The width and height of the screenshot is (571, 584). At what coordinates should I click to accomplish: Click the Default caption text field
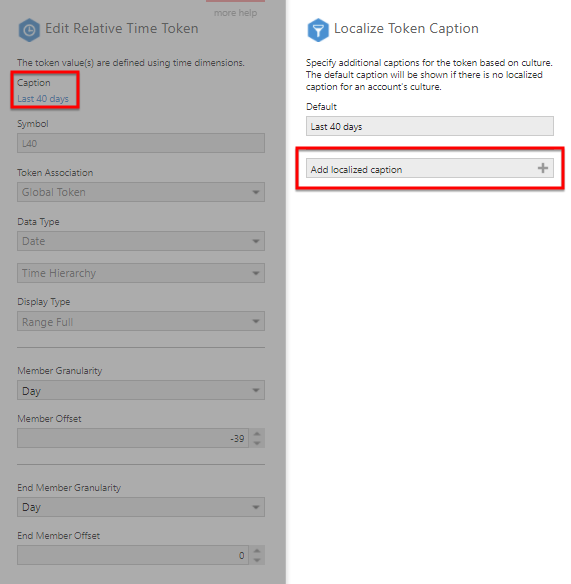[x=430, y=126]
